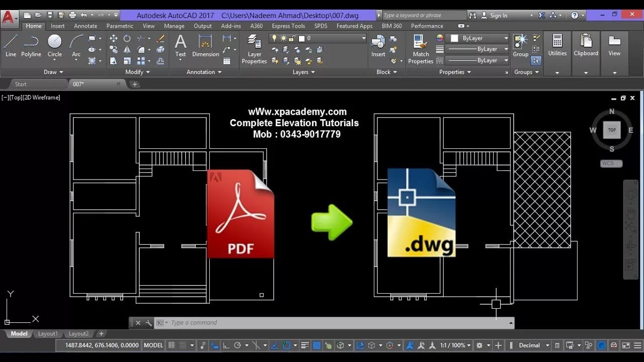The width and height of the screenshot is (644, 362).
Task: Click the Match Properties tool
Action: pos(421,49)
